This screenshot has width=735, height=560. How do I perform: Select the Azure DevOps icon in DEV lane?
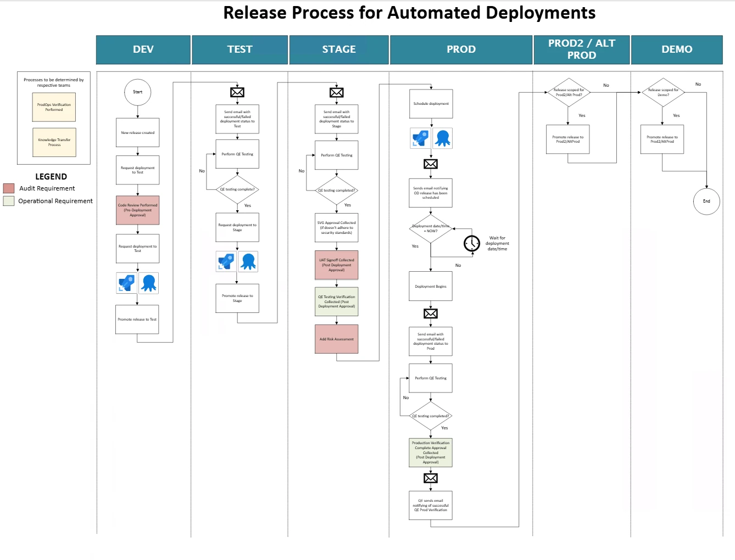tap(126, 283)
